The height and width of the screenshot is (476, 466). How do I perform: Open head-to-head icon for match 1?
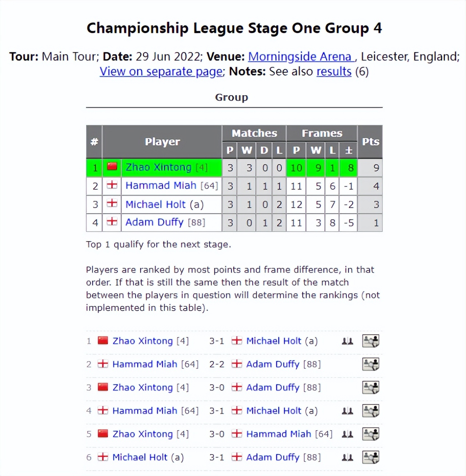[348, 341]
